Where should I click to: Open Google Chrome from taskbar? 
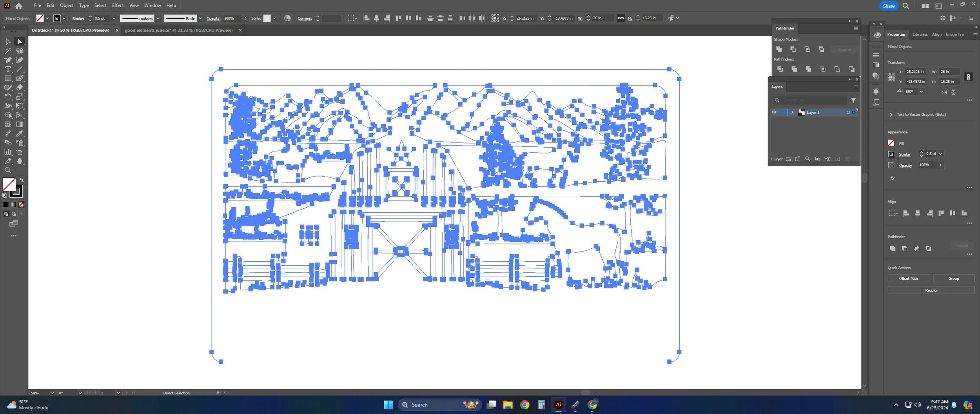524,405
